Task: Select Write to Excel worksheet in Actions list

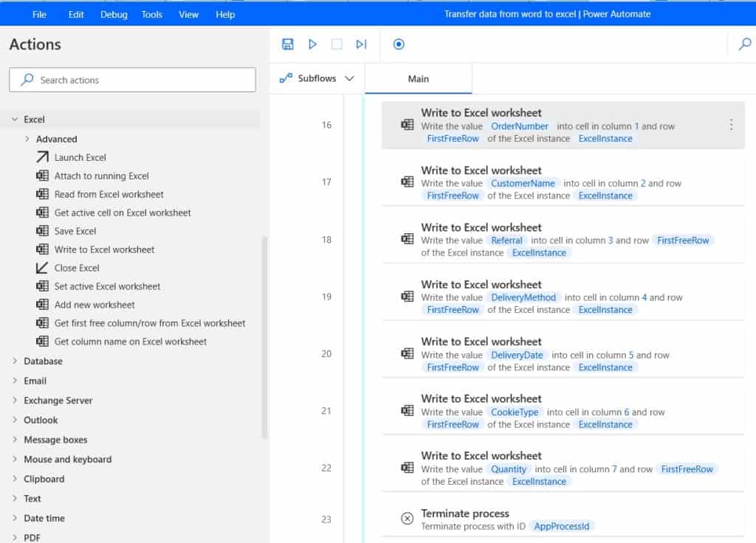Action: tap(104, 249)
